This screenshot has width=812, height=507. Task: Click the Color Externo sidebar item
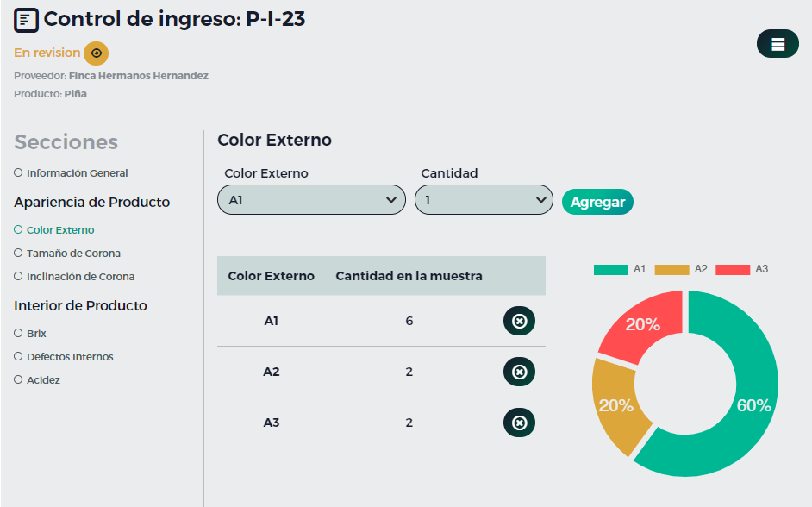[x=60, y=230]
